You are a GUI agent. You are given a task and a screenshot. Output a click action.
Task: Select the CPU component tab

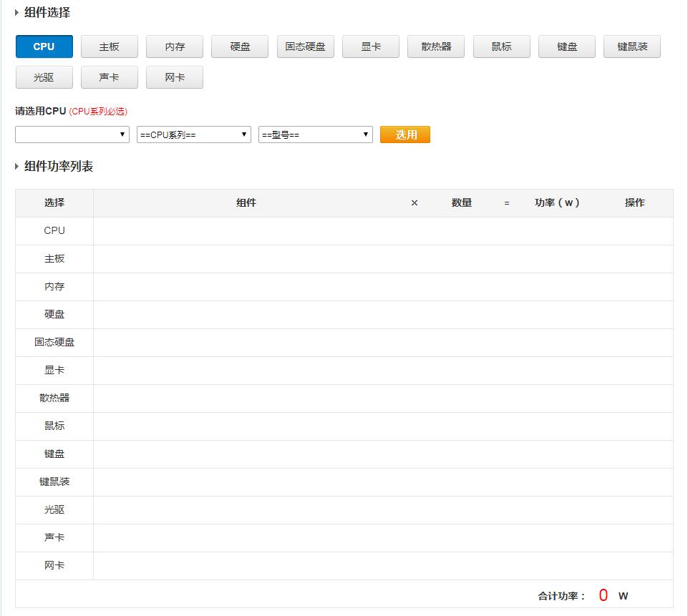click(44, 46)
